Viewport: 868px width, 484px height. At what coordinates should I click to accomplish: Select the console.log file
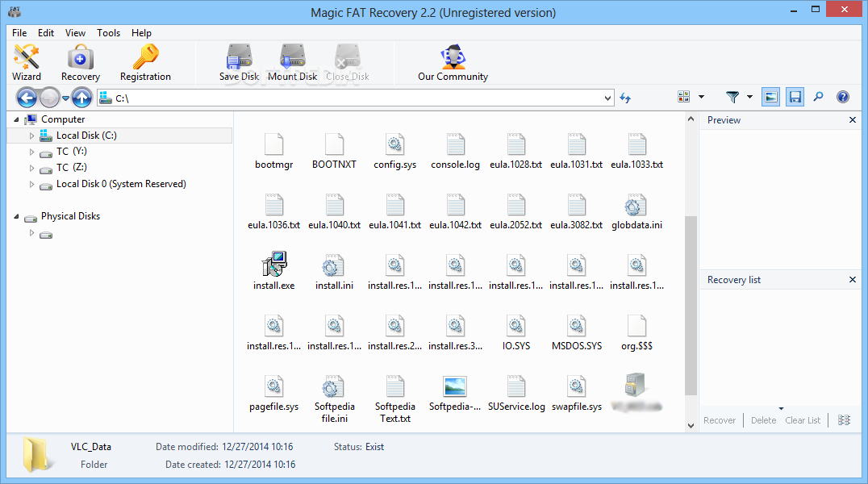click(455, 151)
